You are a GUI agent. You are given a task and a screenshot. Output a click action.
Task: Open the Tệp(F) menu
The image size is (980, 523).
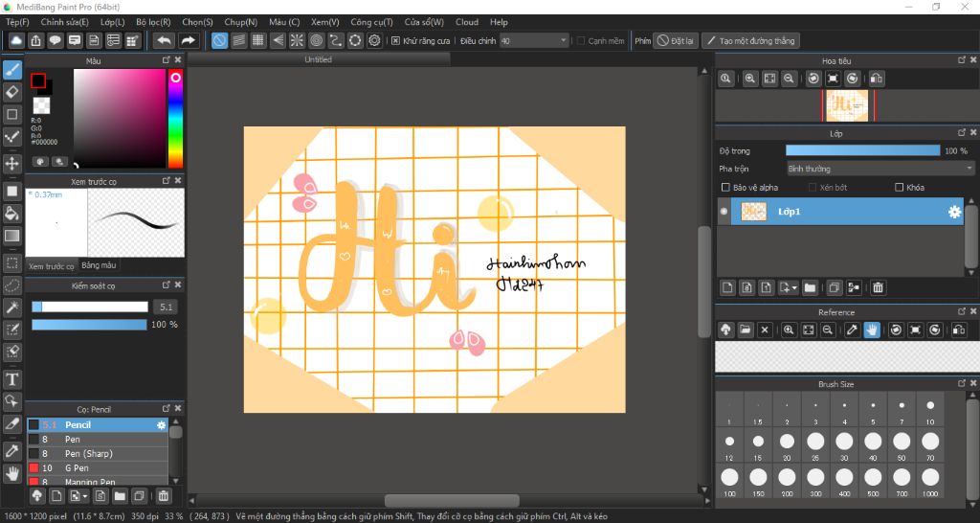pos(17,22)
